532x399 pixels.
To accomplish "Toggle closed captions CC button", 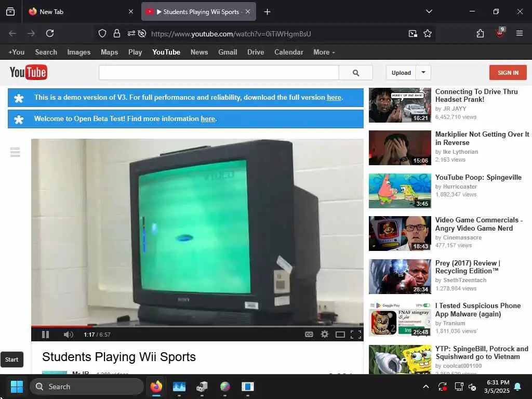I will pyautogui.click(x=309, y=335).
